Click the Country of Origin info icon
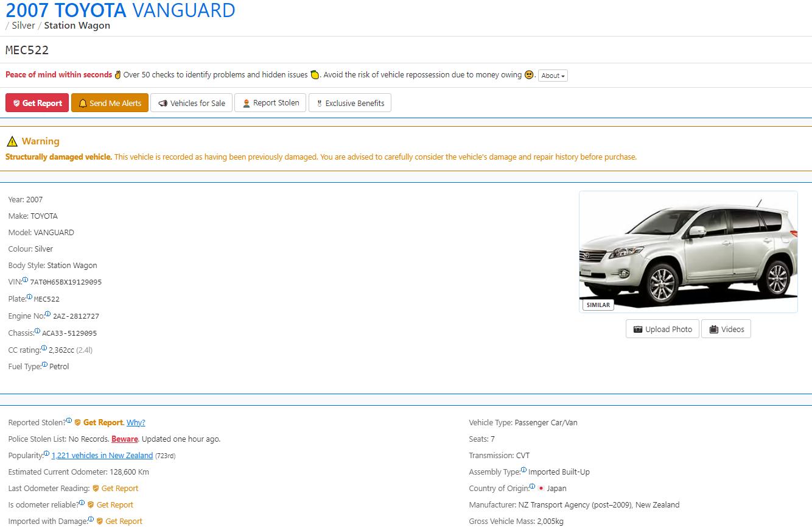The image size is (812, 527). pyautogui.click(x=532, y=486)
